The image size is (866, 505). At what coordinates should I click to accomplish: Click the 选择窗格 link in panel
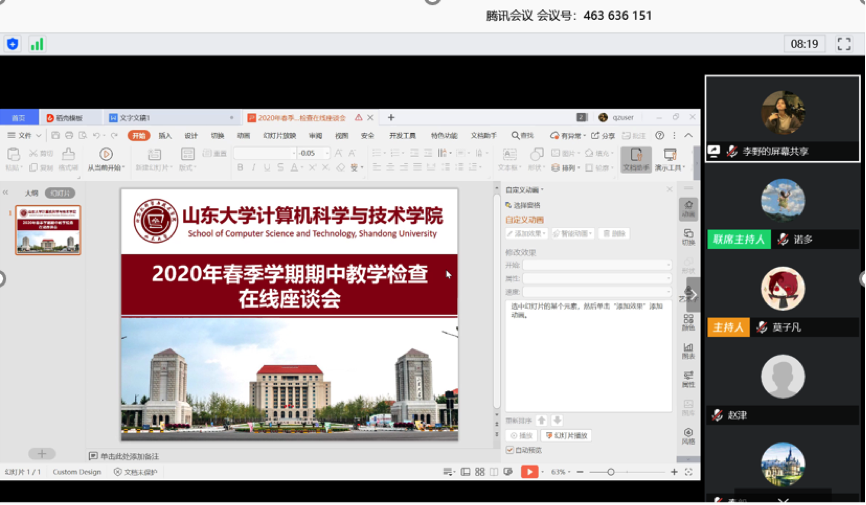coord(526,205)
